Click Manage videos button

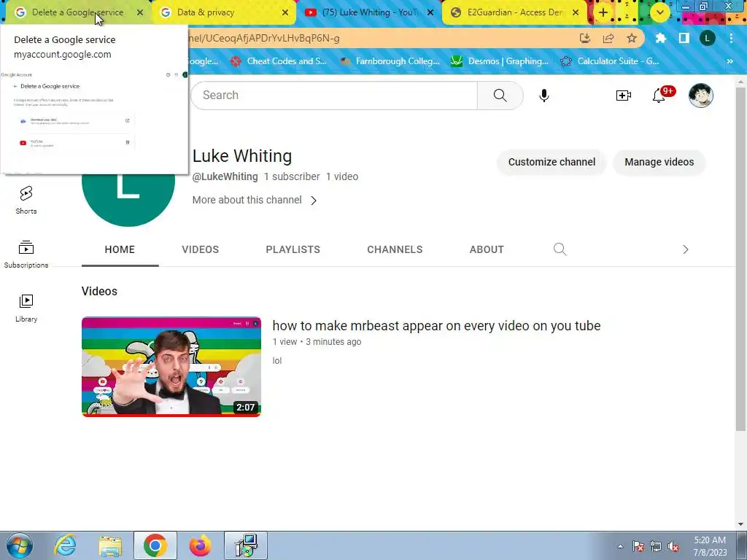(x=659, y=162)
